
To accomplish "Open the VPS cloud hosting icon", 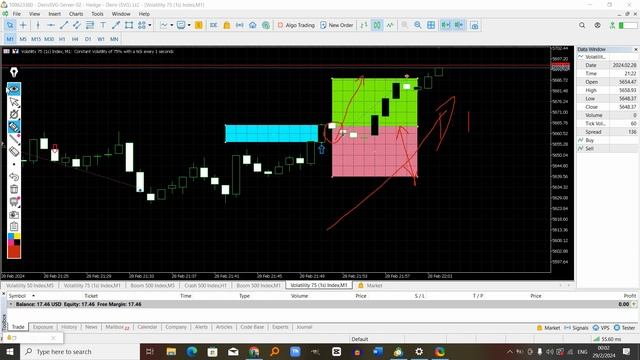I will [253, 25].
